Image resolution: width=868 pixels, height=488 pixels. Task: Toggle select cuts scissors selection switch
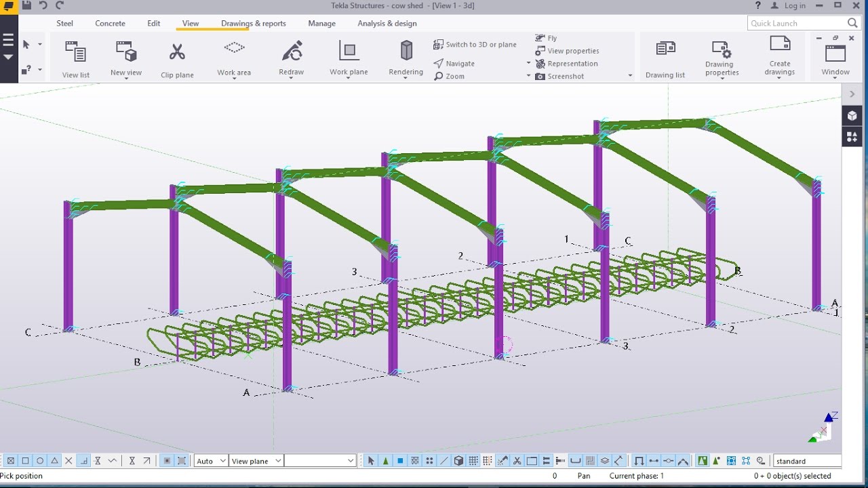click(x=517, y=461)
